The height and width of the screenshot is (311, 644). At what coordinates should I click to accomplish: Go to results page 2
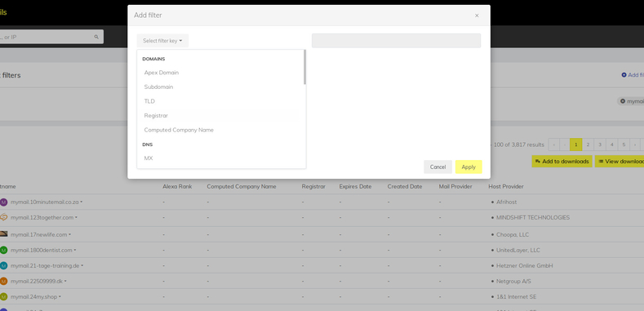click(588, 144)
